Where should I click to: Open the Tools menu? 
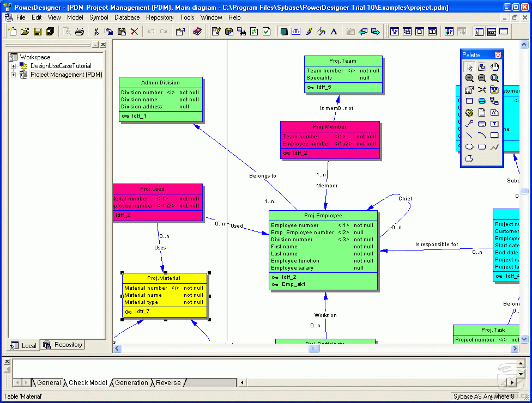point(187,17)
